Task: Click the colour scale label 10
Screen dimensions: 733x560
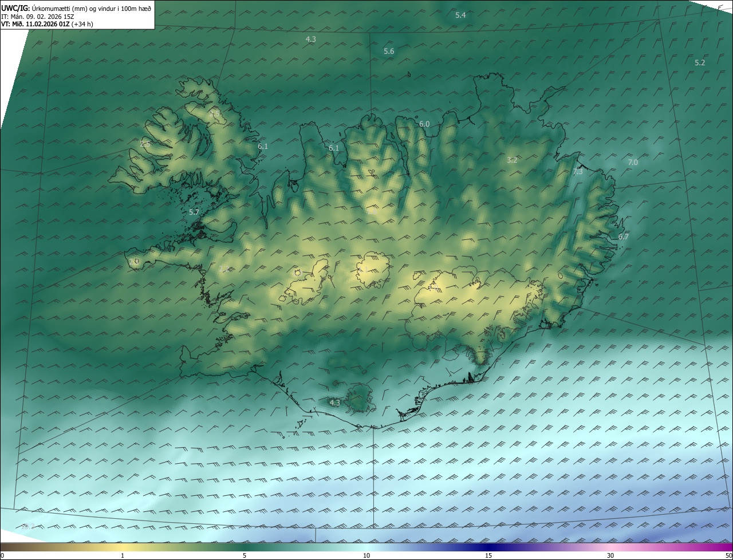Action: 366,556
